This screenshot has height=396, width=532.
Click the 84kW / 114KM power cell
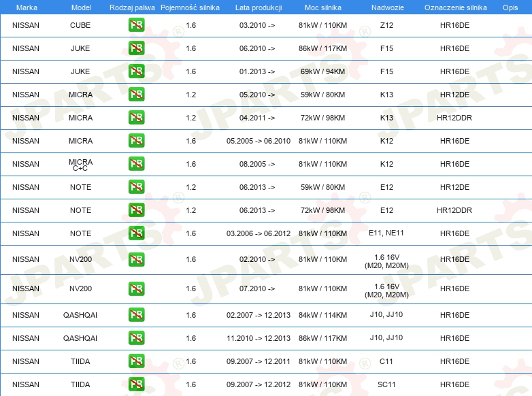click(x=322, y=315)
